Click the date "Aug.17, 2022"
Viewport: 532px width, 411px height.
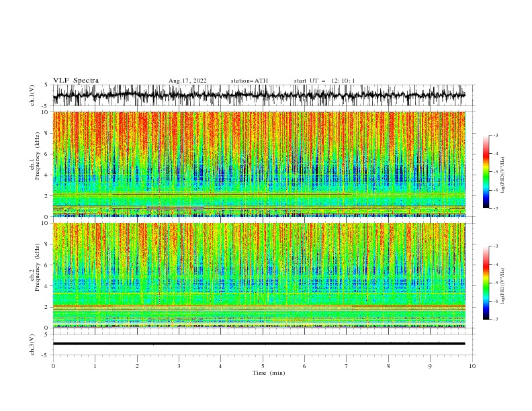tap(187, 81)
